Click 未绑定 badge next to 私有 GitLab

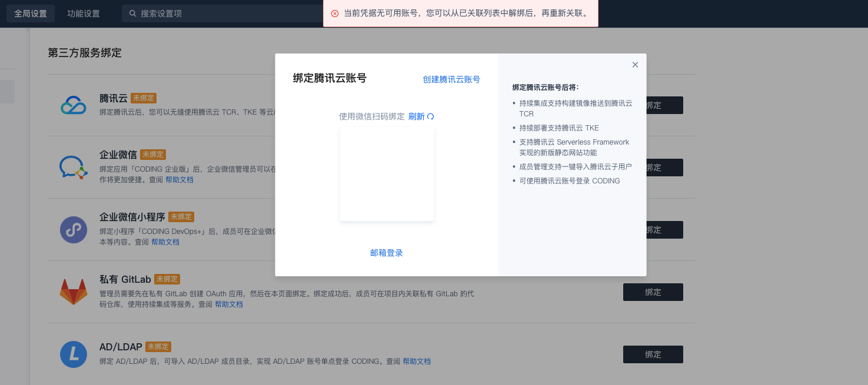coord(167,279)
